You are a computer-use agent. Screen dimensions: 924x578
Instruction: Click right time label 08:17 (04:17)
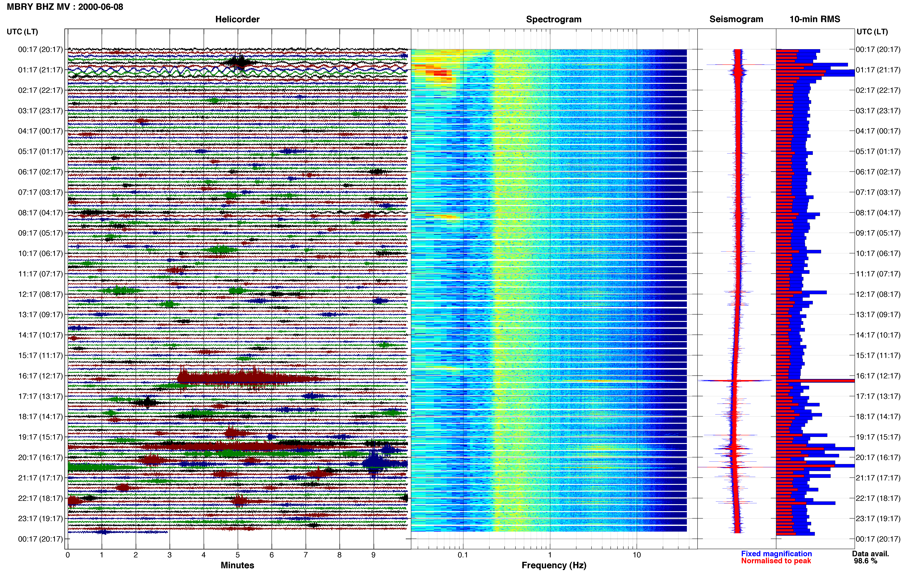[878, 213]
